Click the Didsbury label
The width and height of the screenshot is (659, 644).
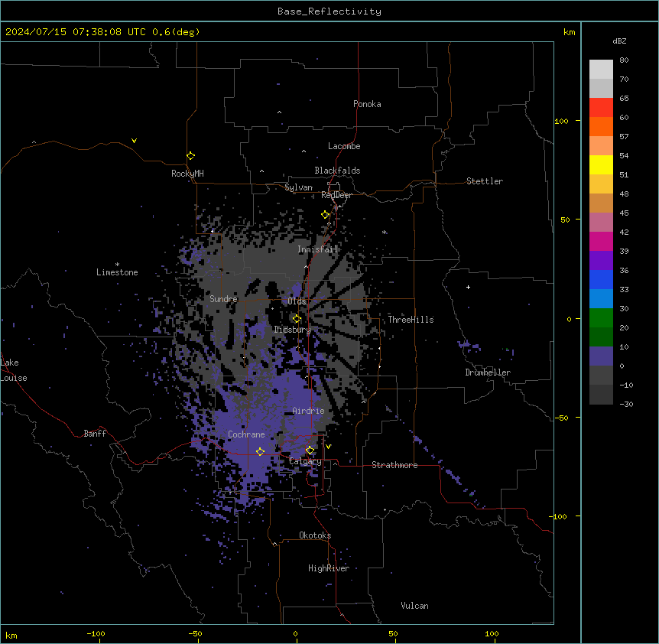coord(293,330)
